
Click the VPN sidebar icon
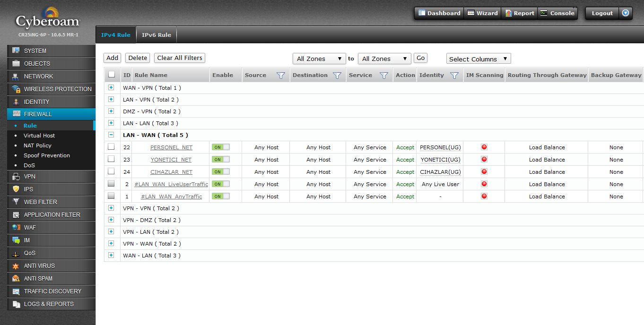16,176
